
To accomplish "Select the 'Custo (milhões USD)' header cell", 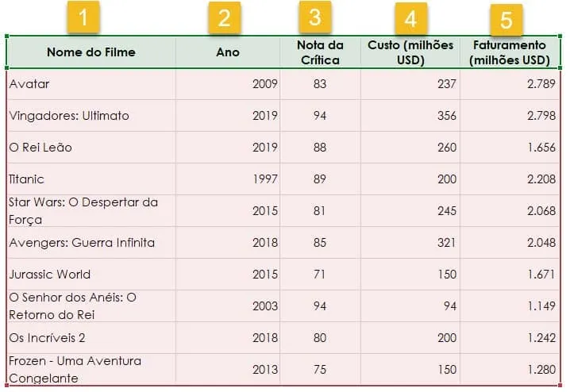I will click(410, 52).
